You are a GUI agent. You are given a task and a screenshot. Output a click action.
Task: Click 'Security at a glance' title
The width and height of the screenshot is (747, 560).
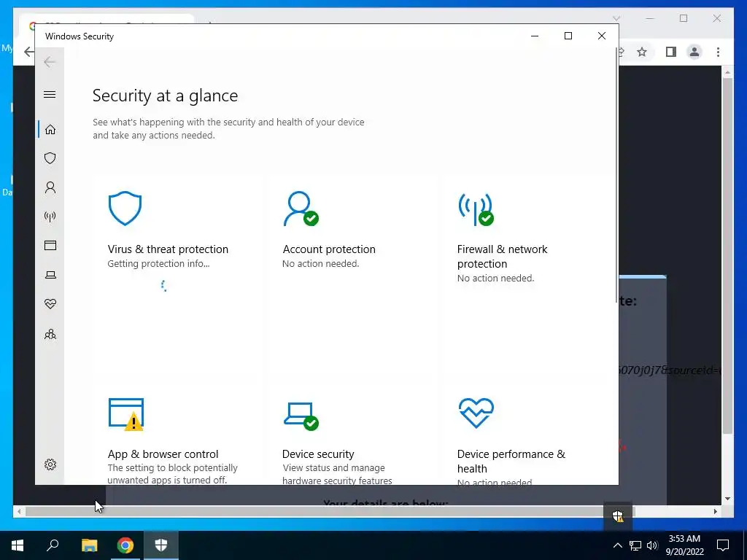click(x=166, y=96)
